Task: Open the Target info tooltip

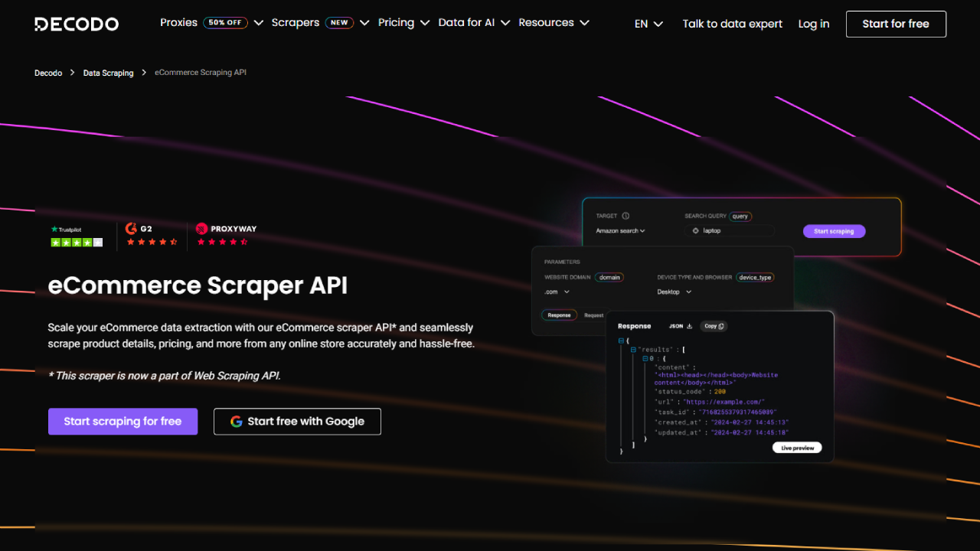Action: click(x=626, y=216)
